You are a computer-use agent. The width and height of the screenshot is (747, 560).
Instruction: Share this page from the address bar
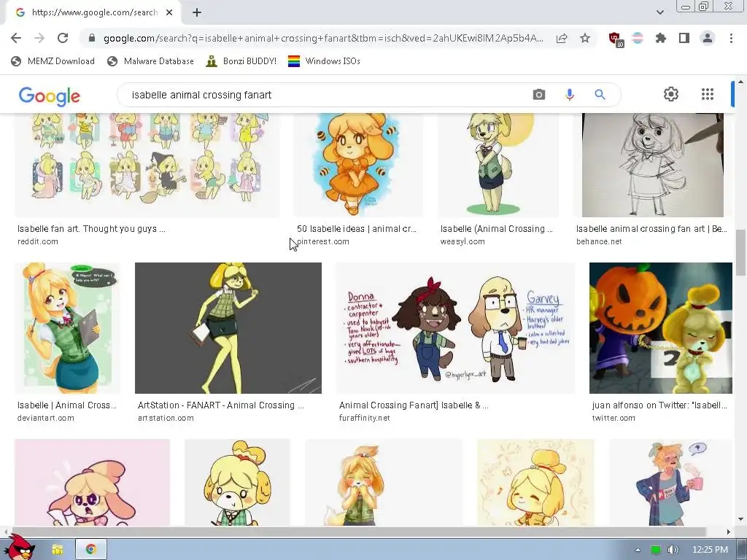(x=562, y=38)
